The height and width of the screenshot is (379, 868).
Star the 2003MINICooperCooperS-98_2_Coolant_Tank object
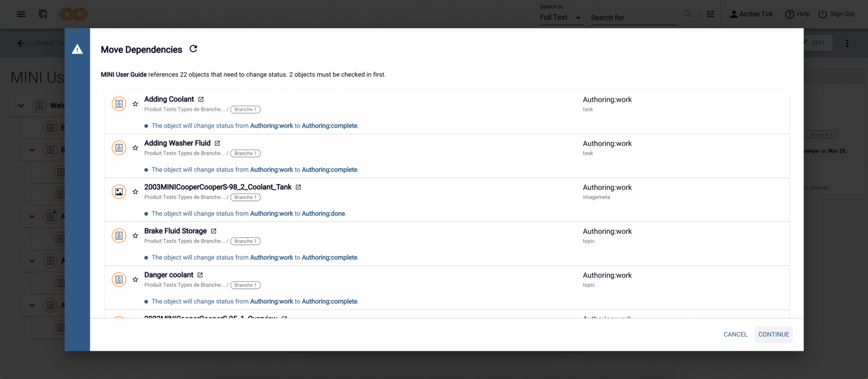135,192
